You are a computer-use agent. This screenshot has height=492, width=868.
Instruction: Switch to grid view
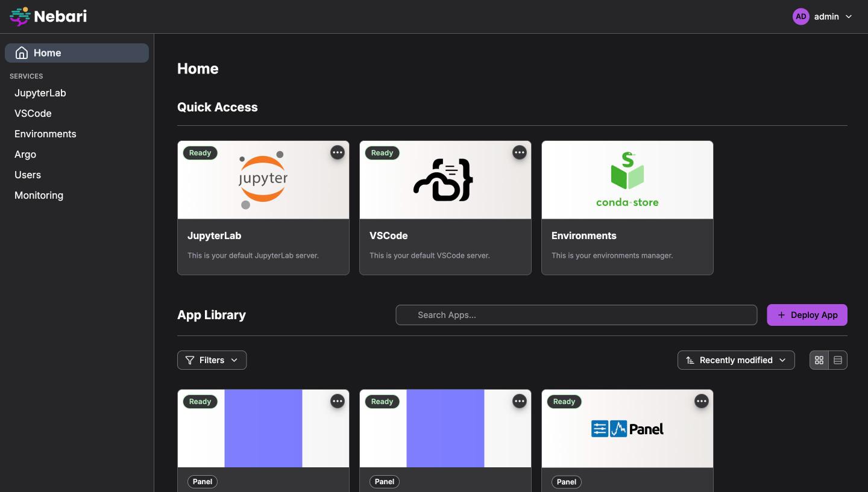click(819, 360)
